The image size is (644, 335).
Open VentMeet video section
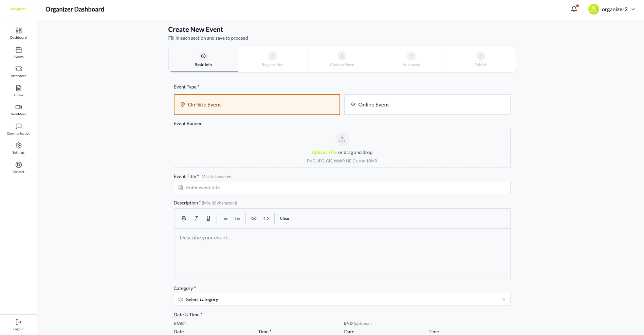click(x=18, y=110)
